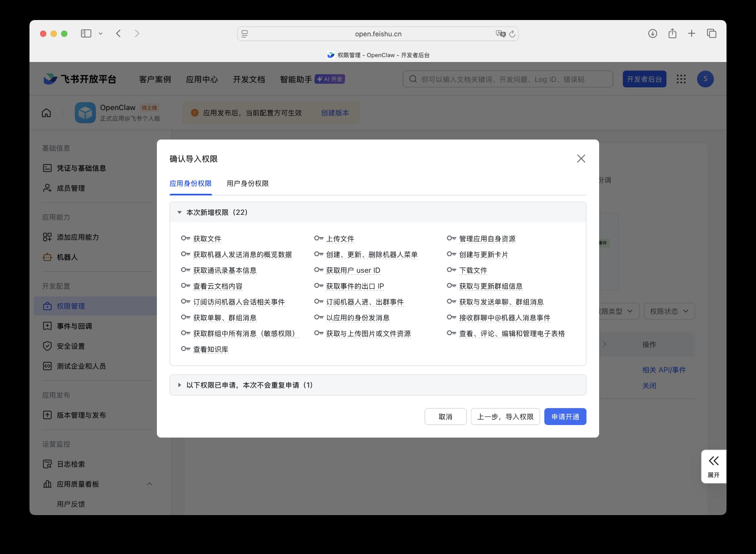Screen dimensions: 756x554
Task: Click the OpenClaw app cube icon
Action: (85, 113)
